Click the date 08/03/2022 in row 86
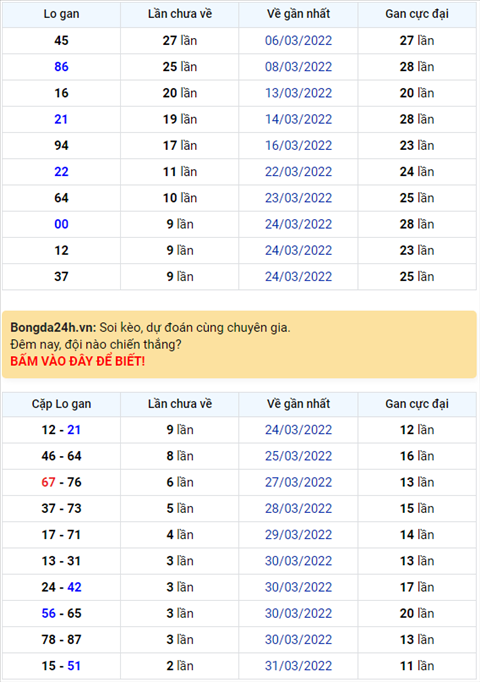The height and width of the screenshot is (682, 480). (x=298, y=67)
